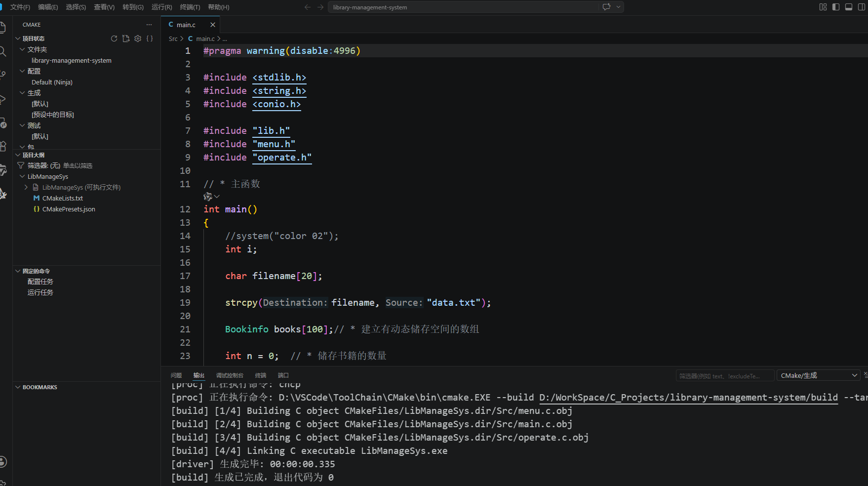Viewport: 868px width, 486px height.
Task: Click the CMake refresh/reconfigure icon
Action: pyautogui.click(x=114, y=39)
